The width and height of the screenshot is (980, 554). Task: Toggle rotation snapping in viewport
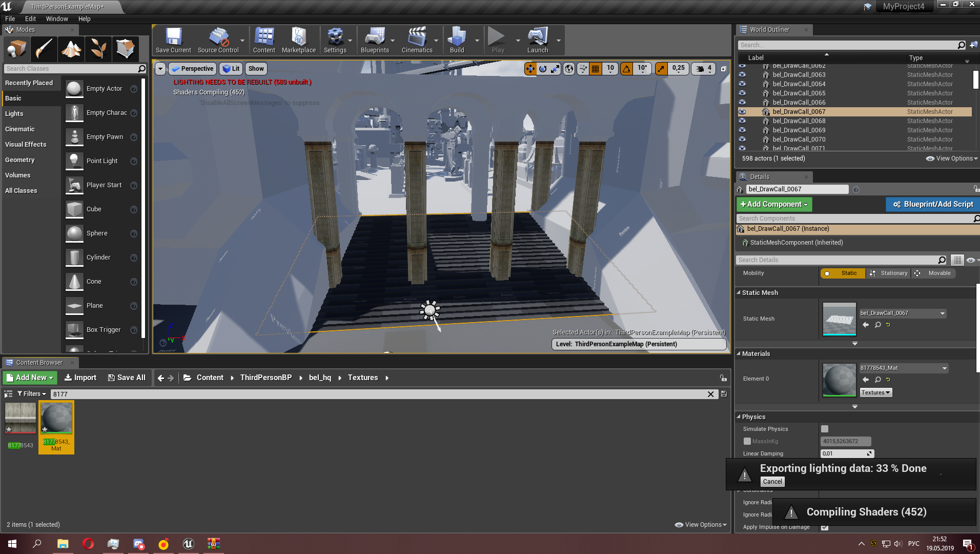[x=626, y=68]
